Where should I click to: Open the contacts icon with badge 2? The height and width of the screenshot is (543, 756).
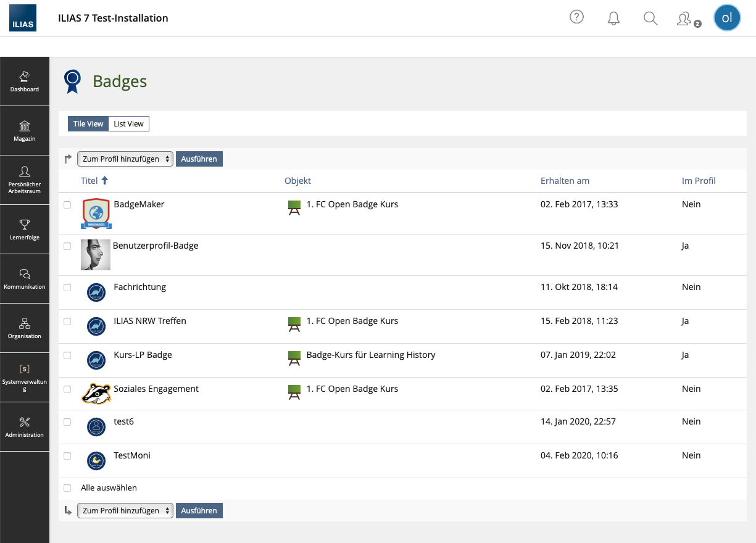tap(685, 19)
